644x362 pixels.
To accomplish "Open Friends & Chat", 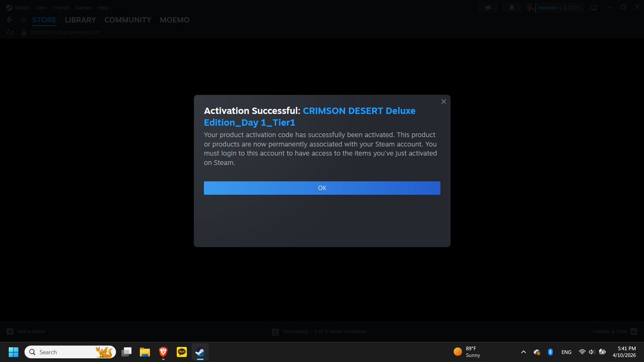I will tap(614, 331).
